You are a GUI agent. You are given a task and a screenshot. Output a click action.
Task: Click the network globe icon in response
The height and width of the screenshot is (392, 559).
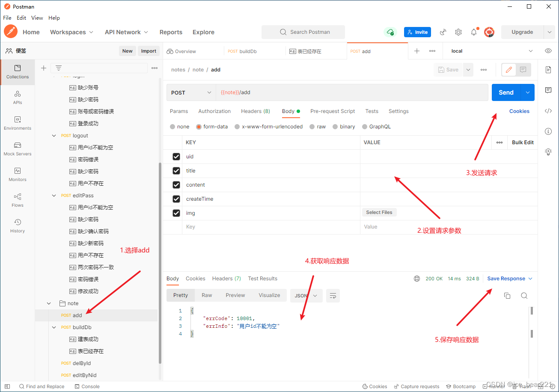tap(417, 279)
